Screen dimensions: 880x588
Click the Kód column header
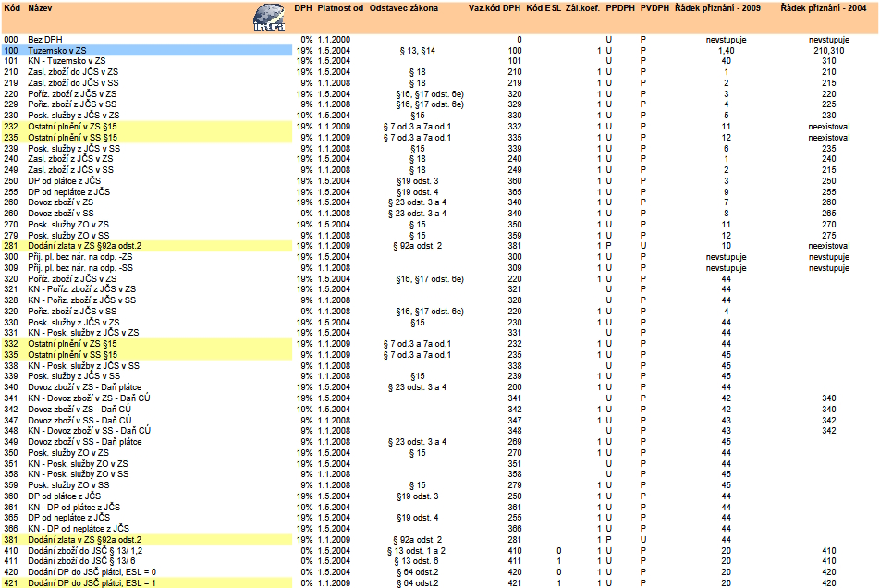coord(11,7)
